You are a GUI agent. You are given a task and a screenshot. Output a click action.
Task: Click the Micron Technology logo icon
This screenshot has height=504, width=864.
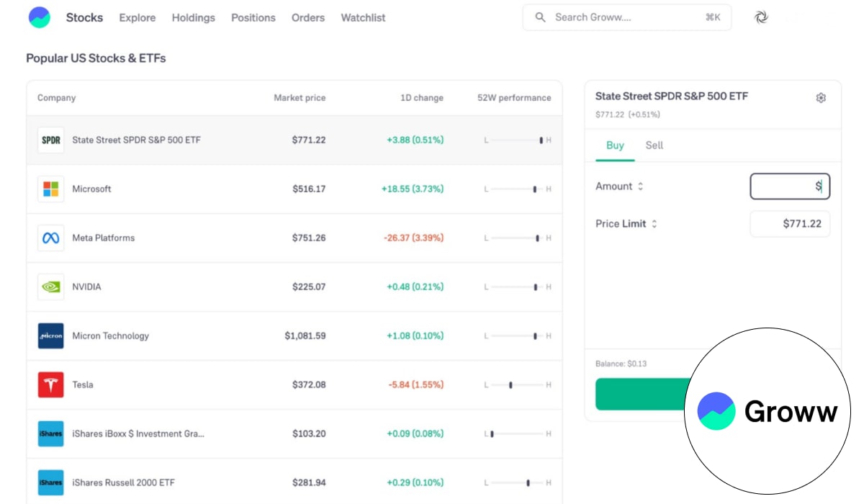(x=50, y=336)
